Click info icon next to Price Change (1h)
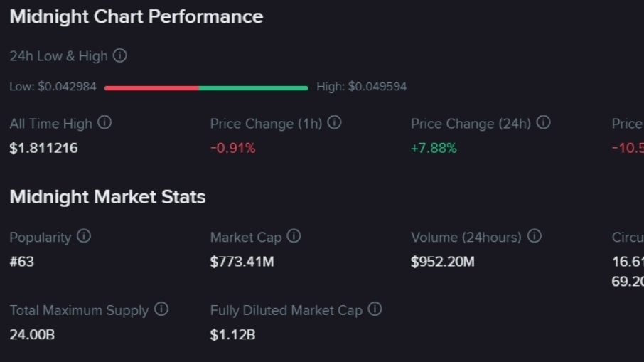The image size is (644, 362). click(334, 123)
